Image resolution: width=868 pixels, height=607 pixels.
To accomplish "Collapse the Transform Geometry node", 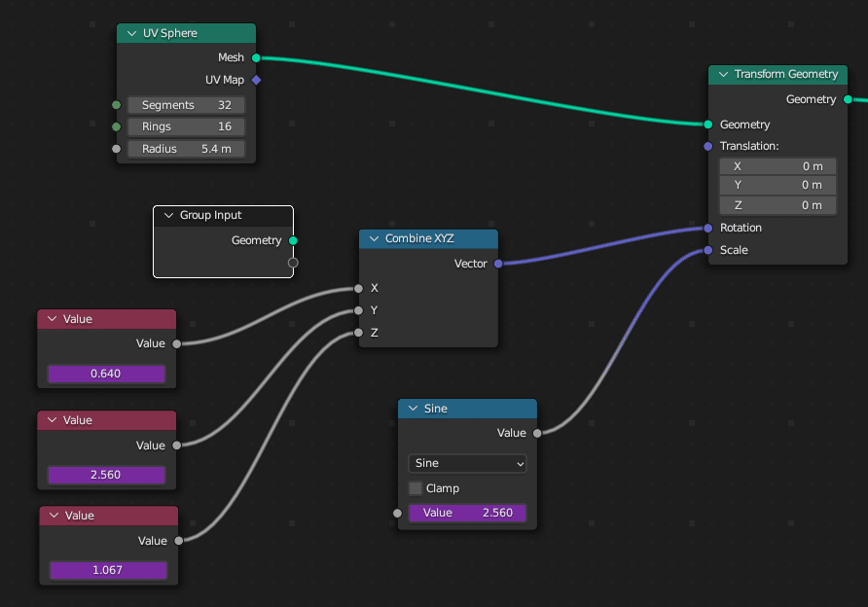I will (x=723, y=74).
